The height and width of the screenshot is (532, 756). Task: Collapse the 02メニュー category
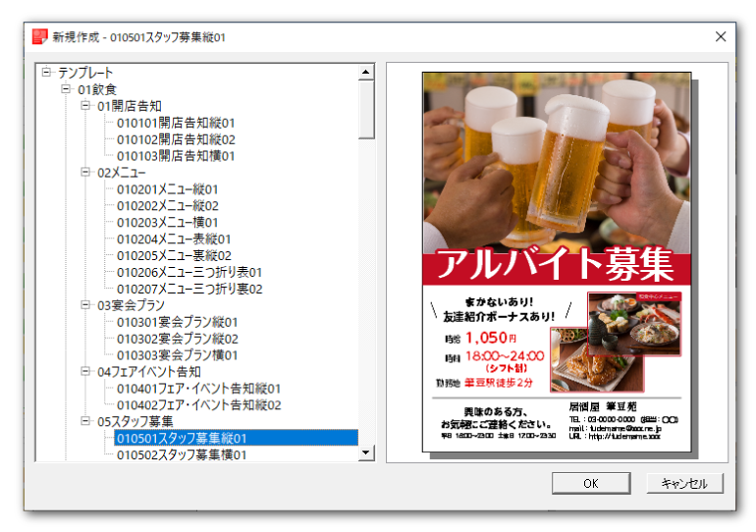click(x=85, y=172)
